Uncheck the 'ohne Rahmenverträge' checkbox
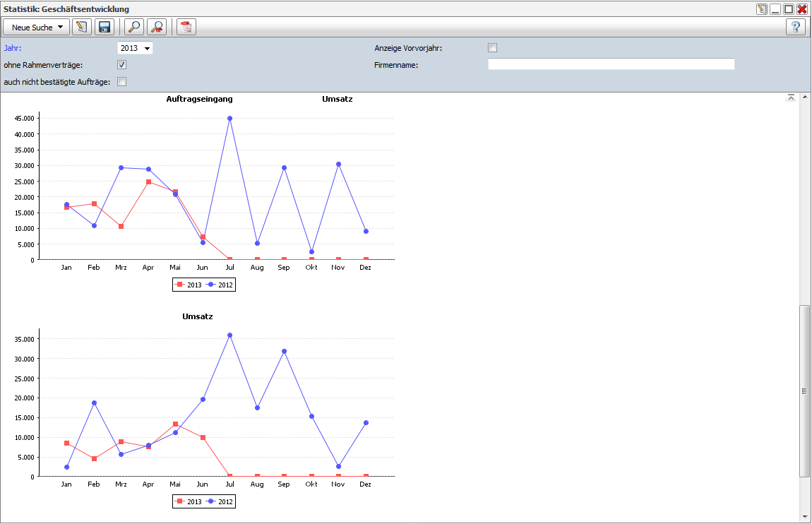812x524 pixels. tap(121, 65)
